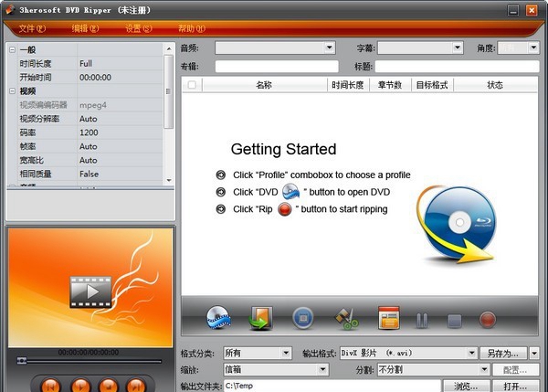Click the 名称 column header

pyautogui.click(x=264, y=85)
